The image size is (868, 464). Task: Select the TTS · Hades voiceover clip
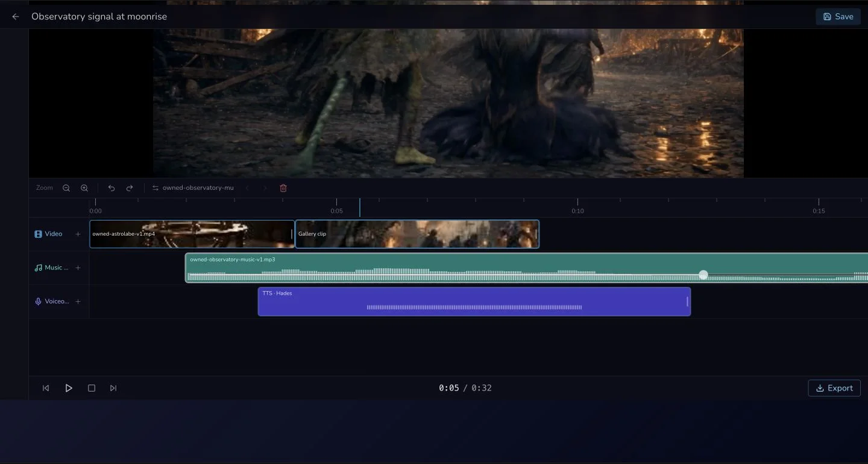tap(474, 301)
